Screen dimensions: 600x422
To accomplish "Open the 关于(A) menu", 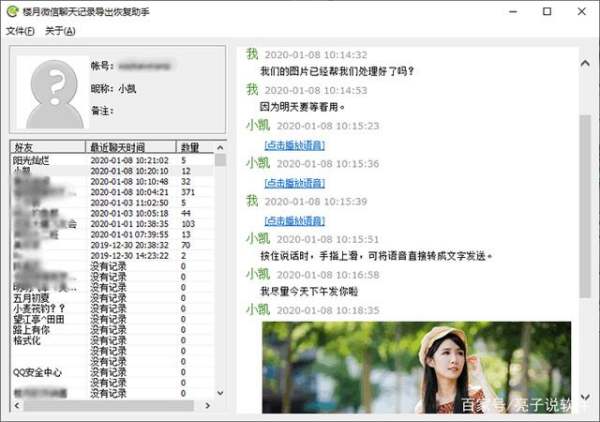I will tap(60, 31).
